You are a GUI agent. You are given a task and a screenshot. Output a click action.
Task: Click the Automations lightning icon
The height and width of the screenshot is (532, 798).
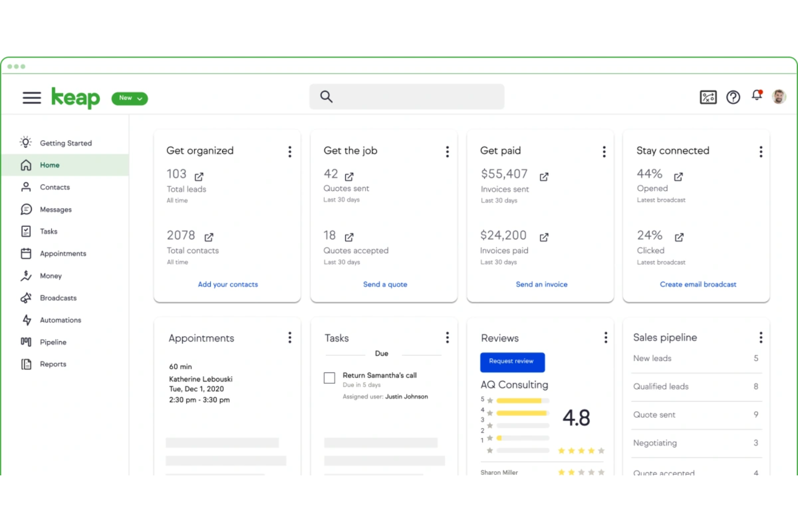[26, 320]
